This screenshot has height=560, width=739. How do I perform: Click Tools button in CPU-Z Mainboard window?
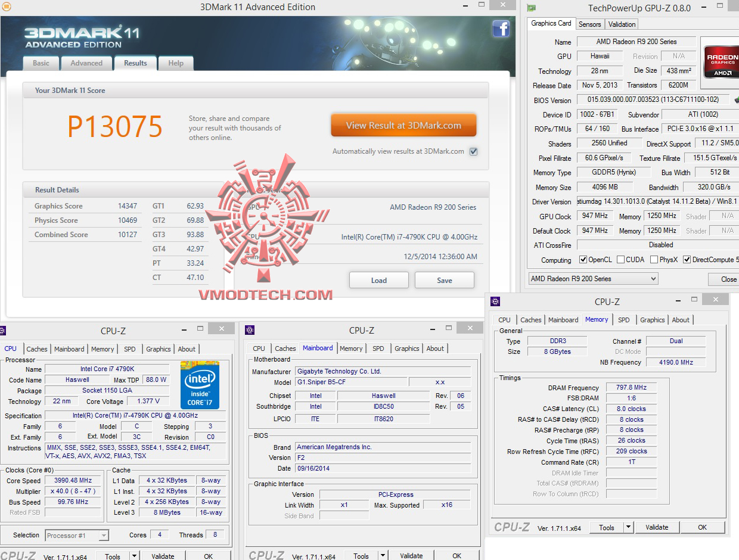[x=361, y=556]
